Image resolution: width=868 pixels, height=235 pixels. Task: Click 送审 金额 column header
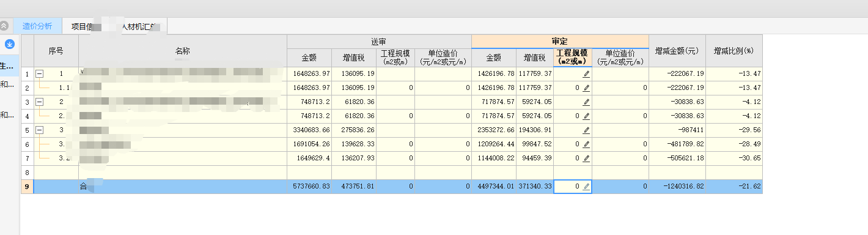pos(309,58)
